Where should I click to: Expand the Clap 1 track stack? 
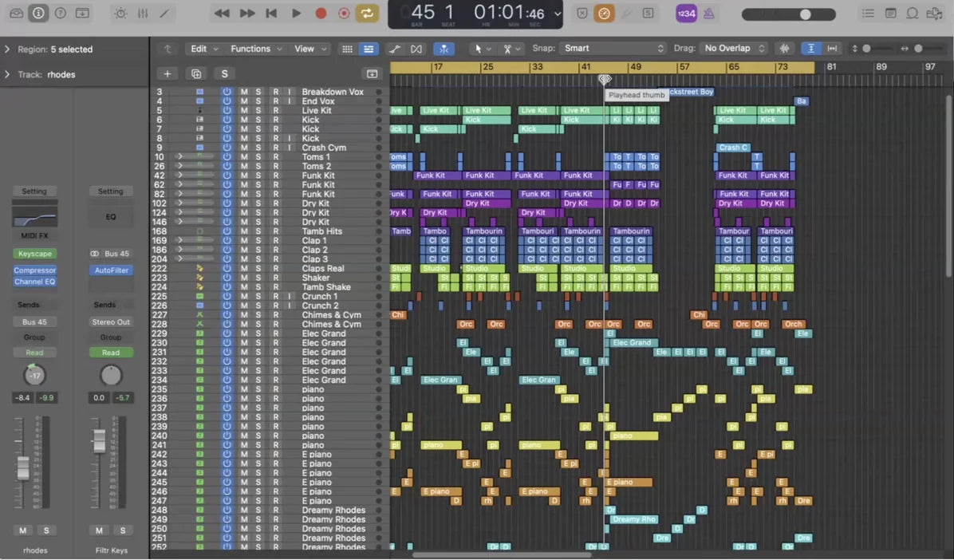[x=179, y=240]
